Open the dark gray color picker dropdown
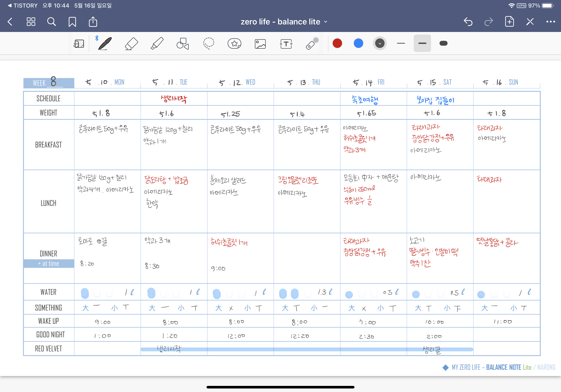The height and width of the screenshot is (392, 561). (379, 43)
